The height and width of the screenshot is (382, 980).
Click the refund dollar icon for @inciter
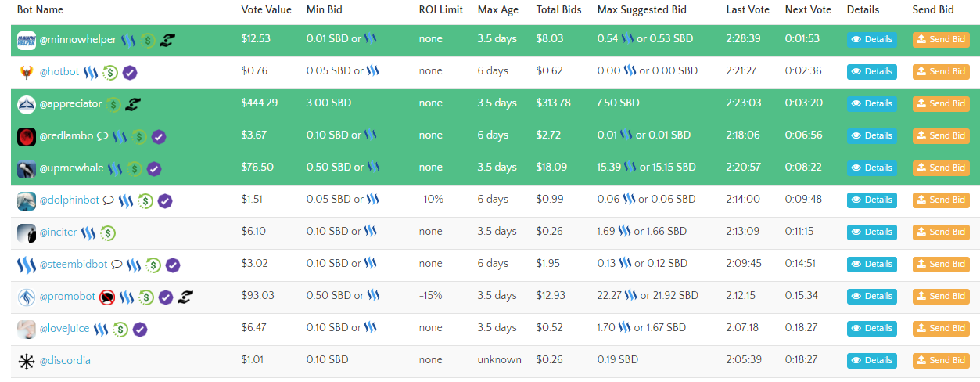tap(107, 232)
